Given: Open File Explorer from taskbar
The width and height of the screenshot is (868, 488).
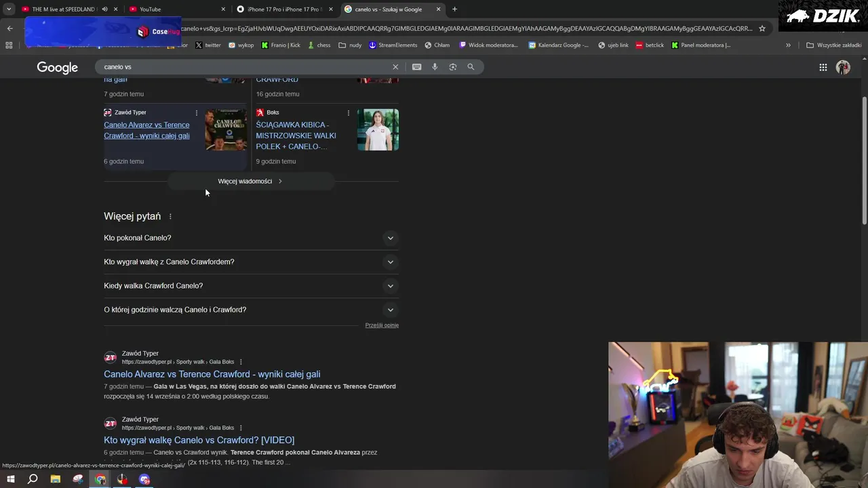Looking at the screenshot, I should click(56, 479).
